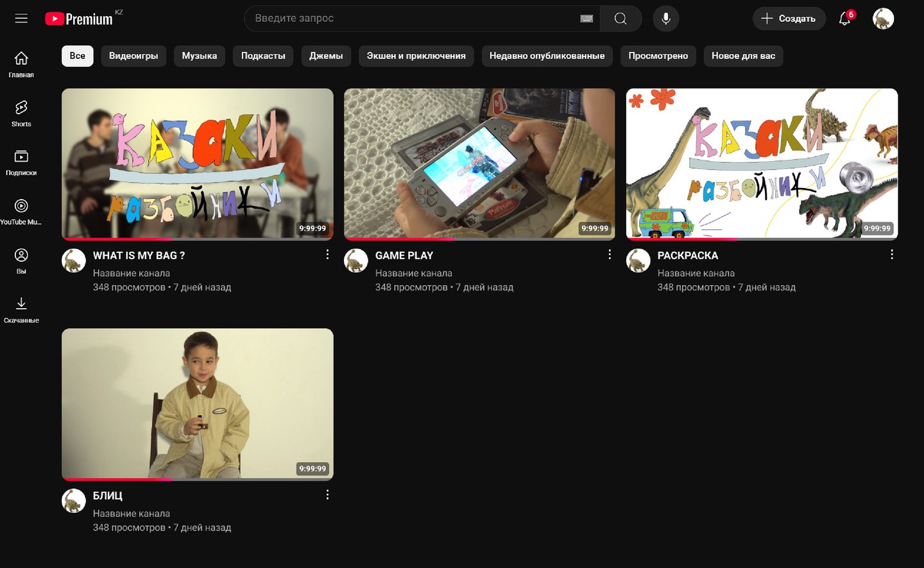Image resolution: width=924 pixels, height=568 pixels.
Task: Click channel avatar beside РАСКРАСКА
Action: click(638, 261)
